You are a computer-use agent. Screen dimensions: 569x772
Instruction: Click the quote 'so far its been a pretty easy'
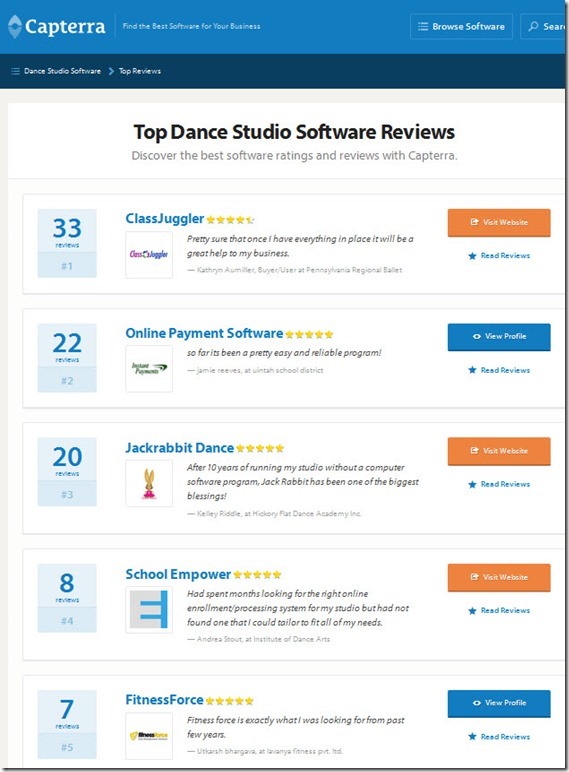[x=284, y=353]
